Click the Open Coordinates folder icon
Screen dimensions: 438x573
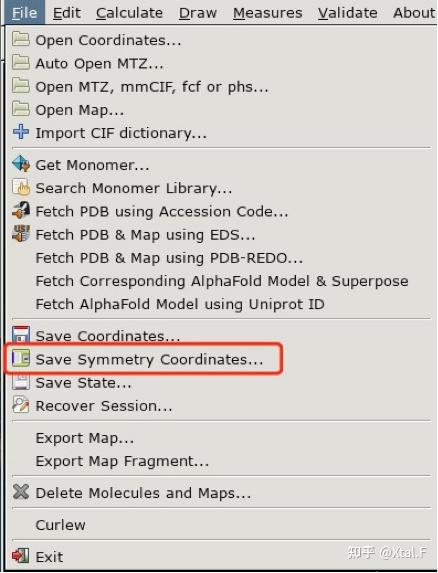pyautogui.click(x=21, y=39)
